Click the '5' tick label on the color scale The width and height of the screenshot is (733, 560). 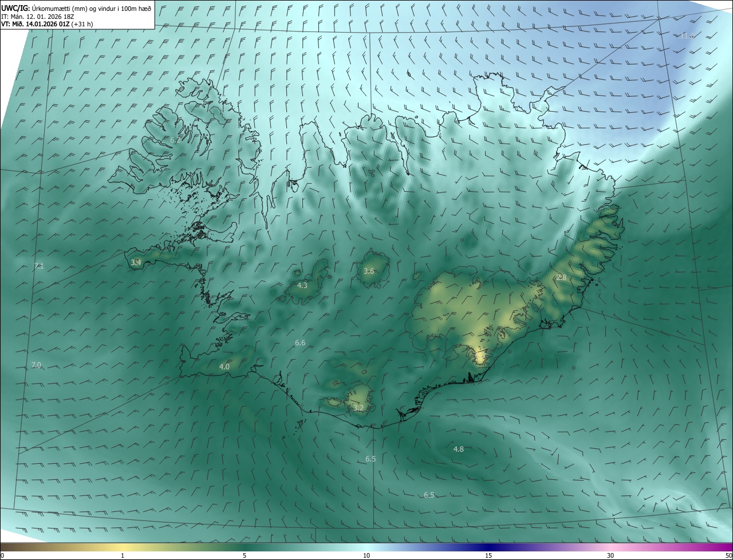coord(245,555)
